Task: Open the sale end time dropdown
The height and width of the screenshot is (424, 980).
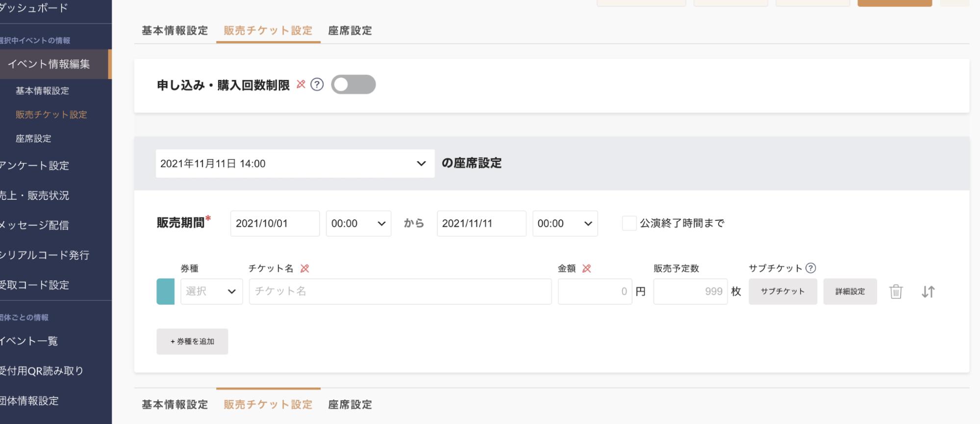Action: click(565, 223)
